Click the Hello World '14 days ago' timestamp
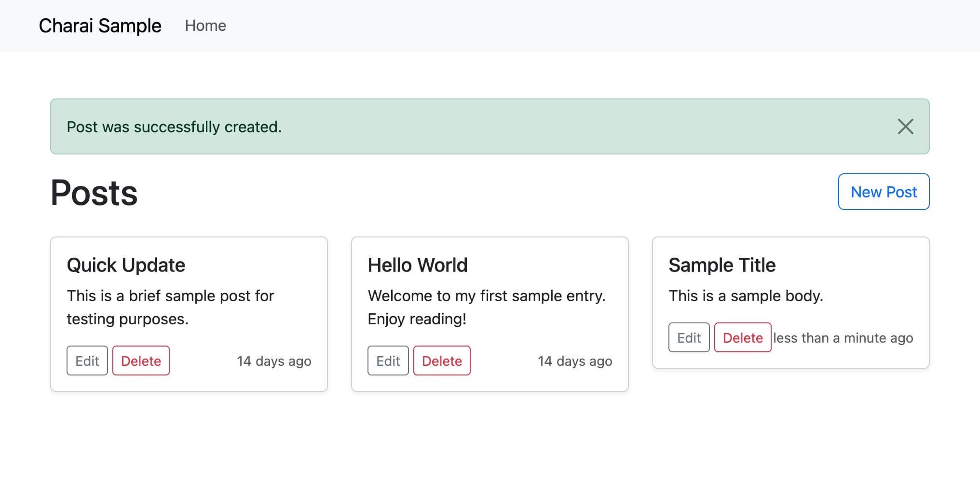 (575, 361)
